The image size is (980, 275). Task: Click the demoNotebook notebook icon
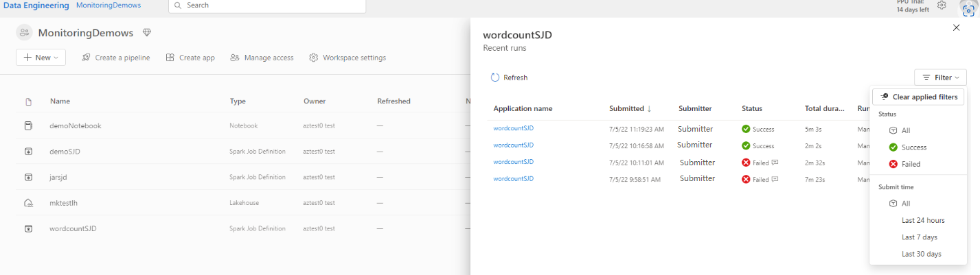[x=28, y=126]
